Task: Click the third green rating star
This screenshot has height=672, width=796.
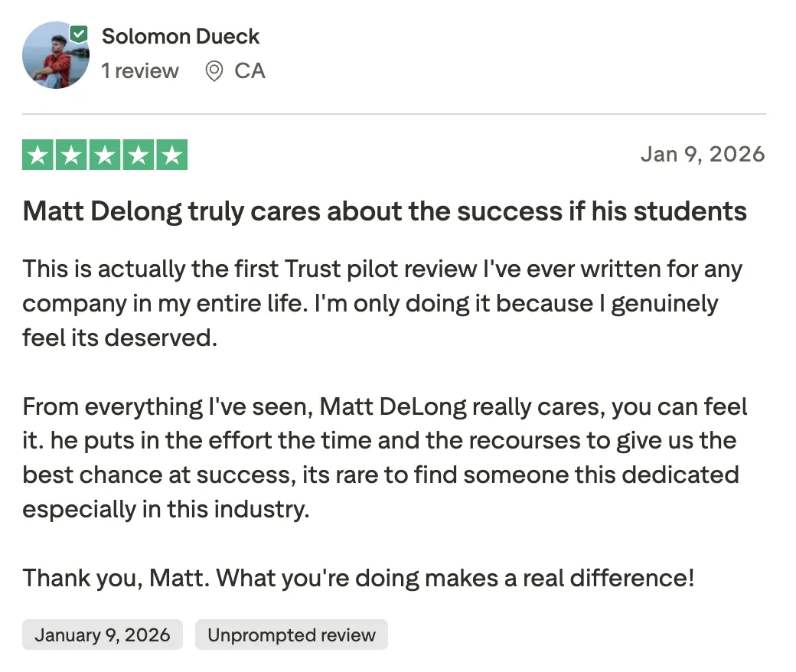Action: 105,155
